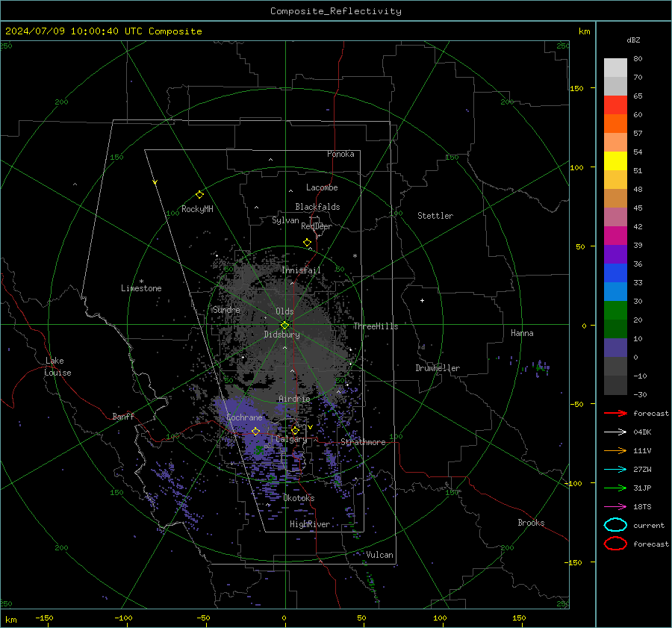The width and height of the screenshot is (672, 628).
Task: Click the slate-purple 10 dBZ swatch
Action: click(x=615, y=347)
